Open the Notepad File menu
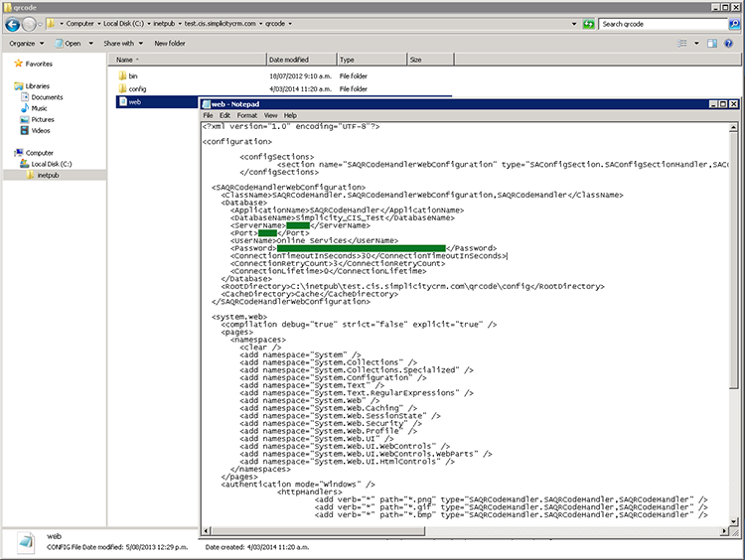The height and width of the screenshot is (560, 745). click(209, 115)
